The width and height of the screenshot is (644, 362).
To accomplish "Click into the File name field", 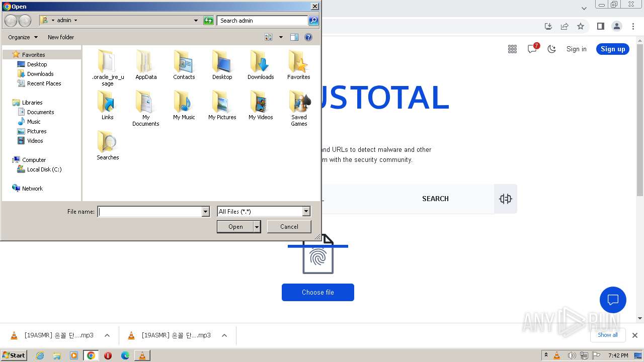I will click(150, 212).
